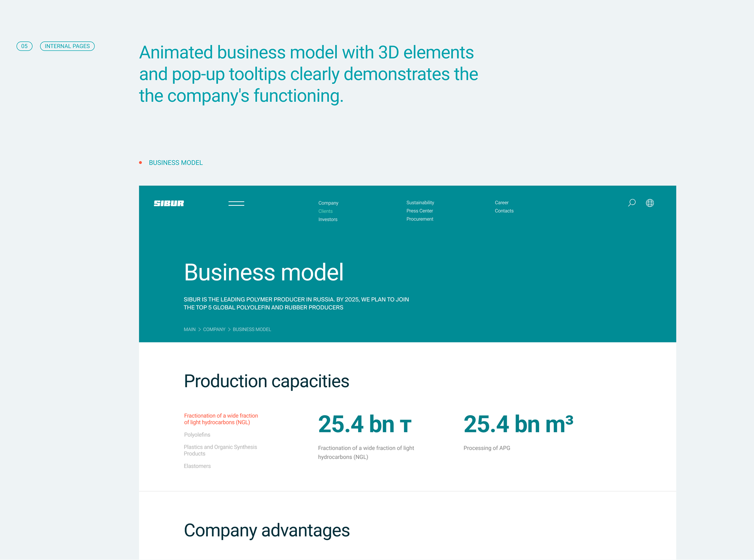Click the Procurement link
The image size is (754, 560).
click(x=419, y=219)
